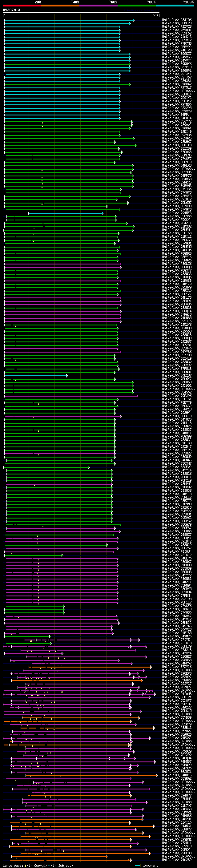Click the =100char. scale legend

pyautogui.click(x=147, y=865)
